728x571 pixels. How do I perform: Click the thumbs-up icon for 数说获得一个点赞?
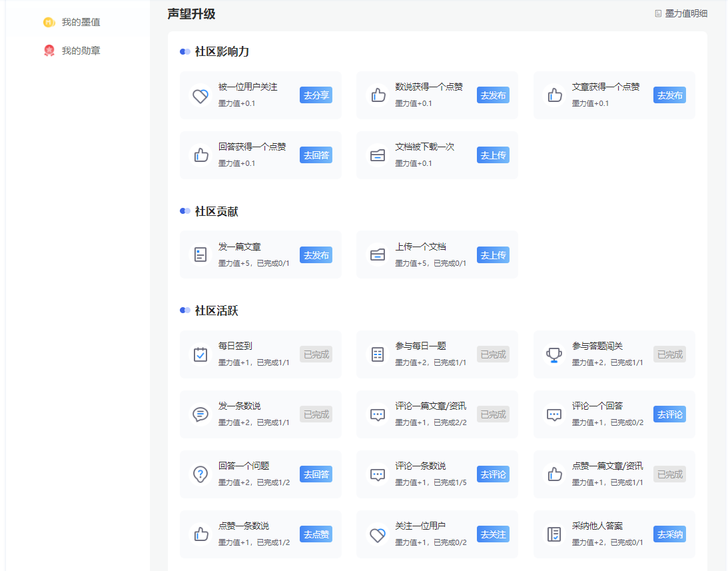(x=378, y=96)
